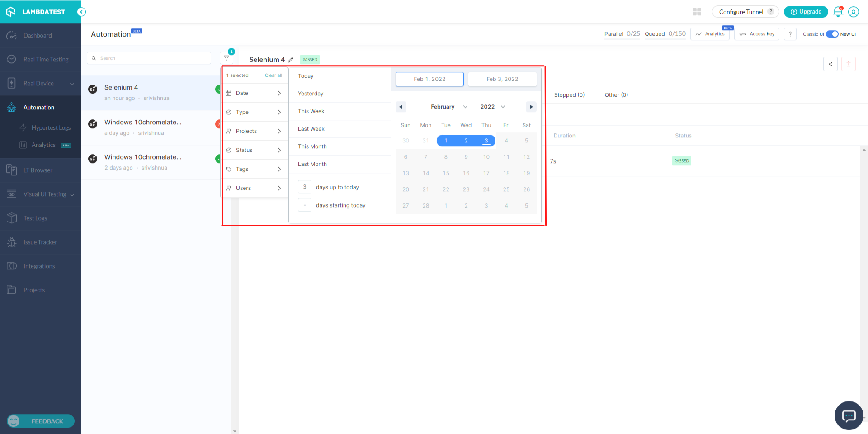Screen dimensions: 868x434
Task: Collapse the sidebar with the arrow button
Action: [x=81, y=12]
